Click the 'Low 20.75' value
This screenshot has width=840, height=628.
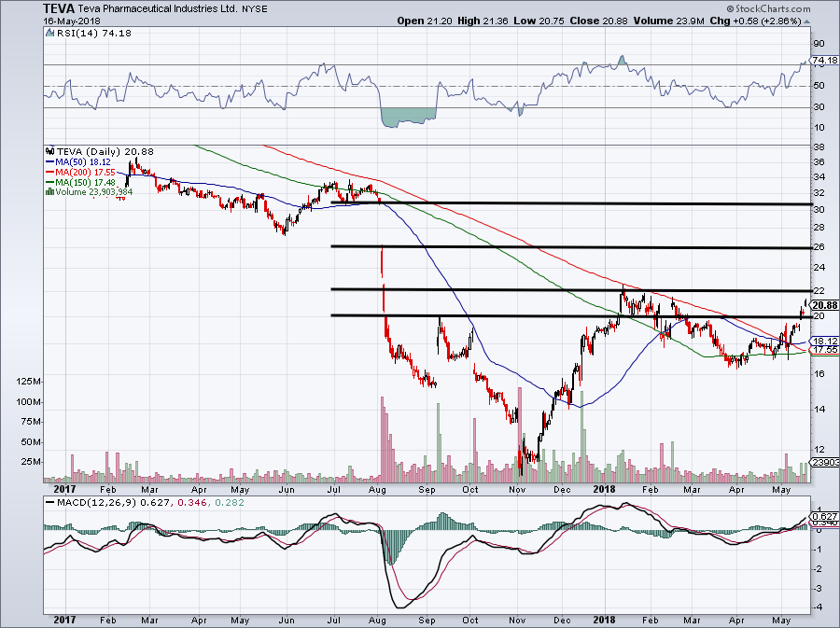pyautogui.click(x=539, y=21)
